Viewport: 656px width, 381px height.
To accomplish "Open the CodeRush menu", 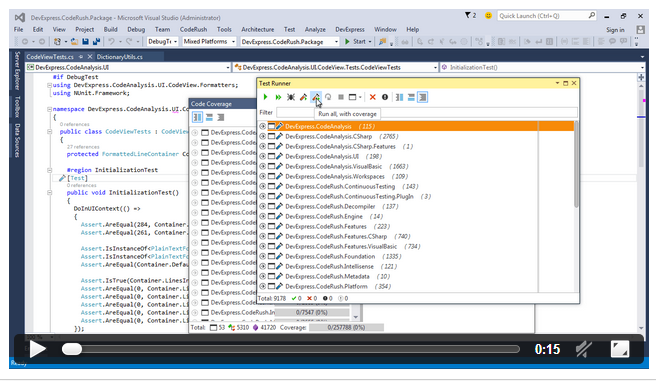I will point(193,29).
